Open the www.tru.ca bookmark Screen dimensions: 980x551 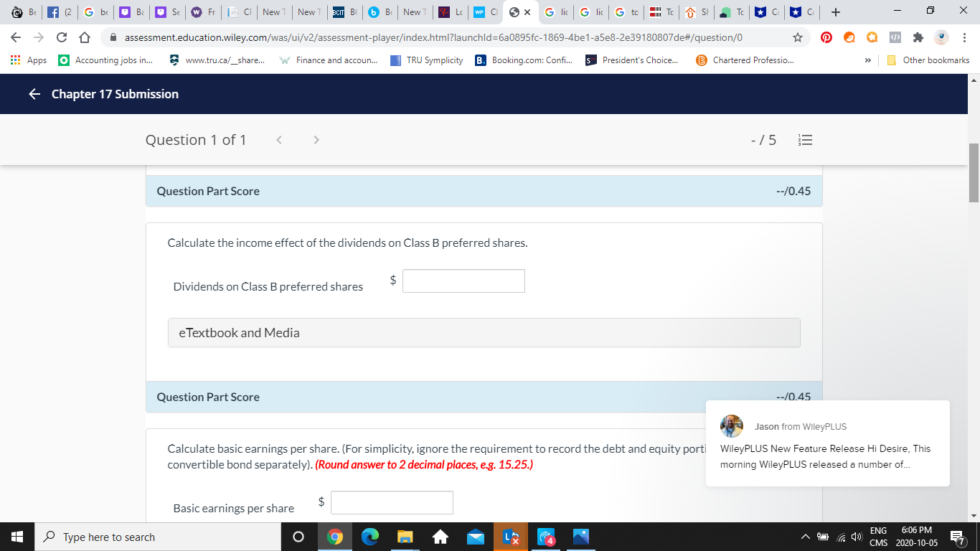pyautogui.click(x=217, y=60)
